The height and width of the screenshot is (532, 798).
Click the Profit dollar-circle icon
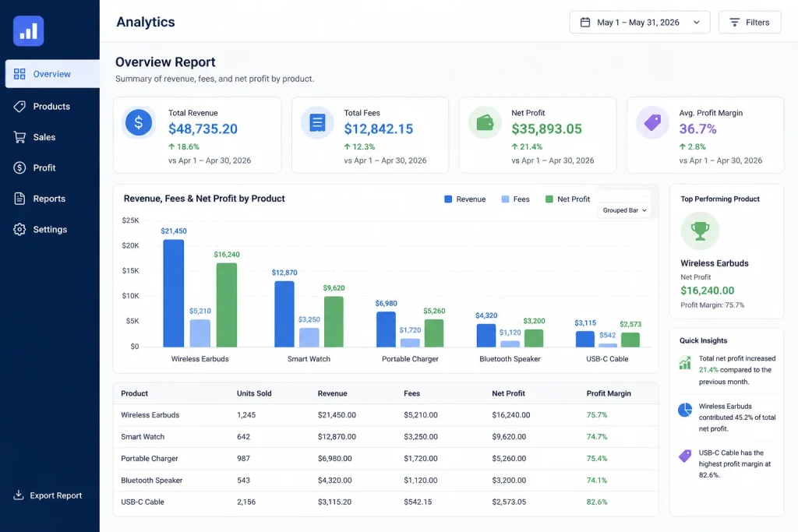tap(19, 167)
